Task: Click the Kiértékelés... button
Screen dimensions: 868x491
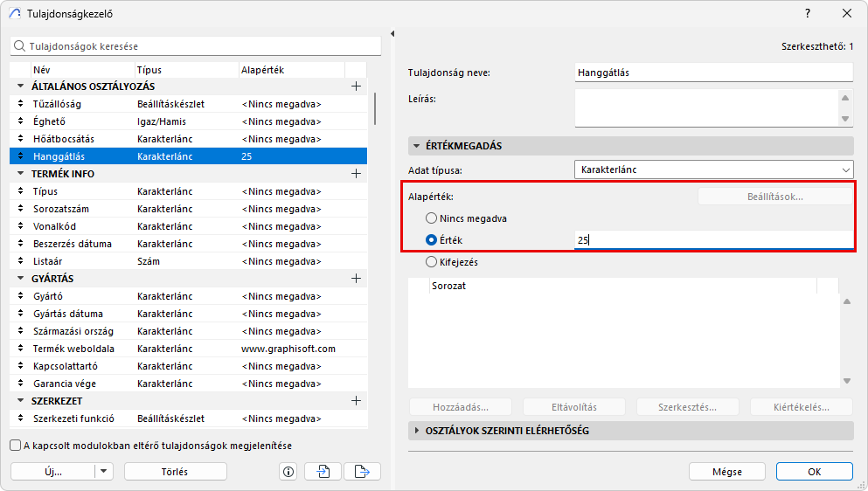Action: [x=802, y=407]
